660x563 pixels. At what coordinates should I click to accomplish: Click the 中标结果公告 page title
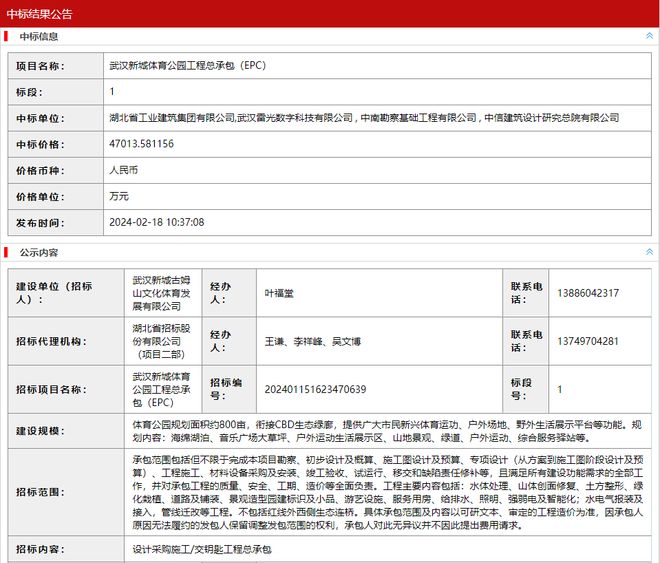tap(39, 14)
